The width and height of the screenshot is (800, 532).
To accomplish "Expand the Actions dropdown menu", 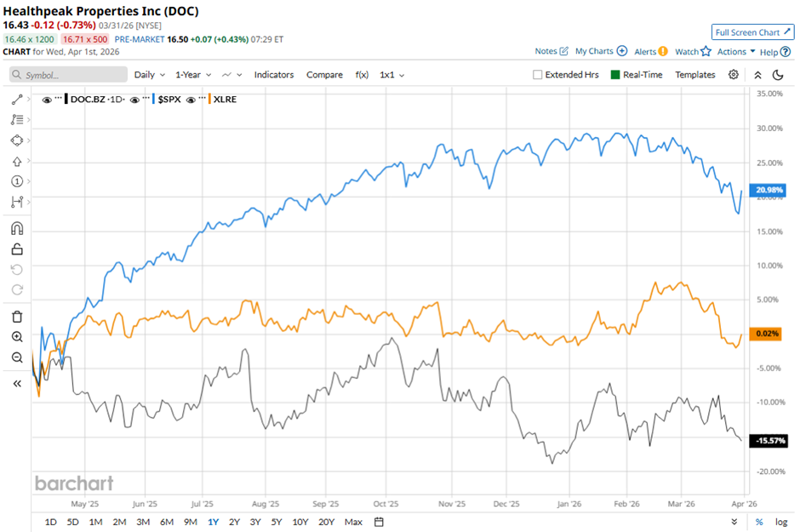I will tap(735, 52).
